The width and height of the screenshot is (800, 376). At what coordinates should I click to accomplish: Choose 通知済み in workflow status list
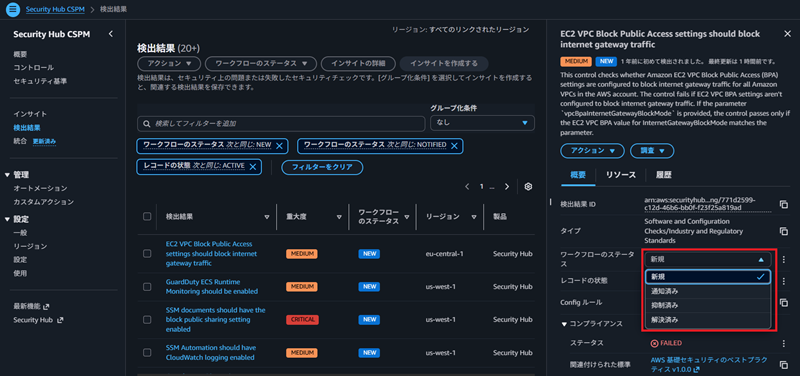pos(707,291)
